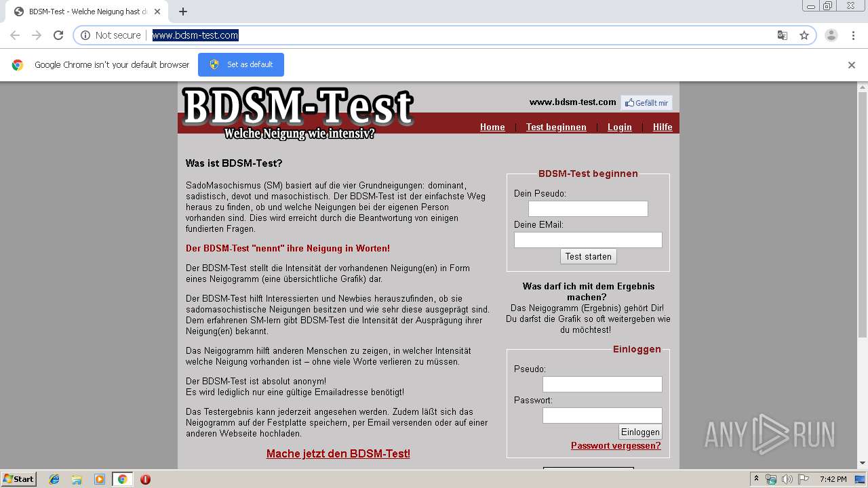Open the network tray icon
The height and width of the screenshot is (488, 868).
click(x=771, y=479)
